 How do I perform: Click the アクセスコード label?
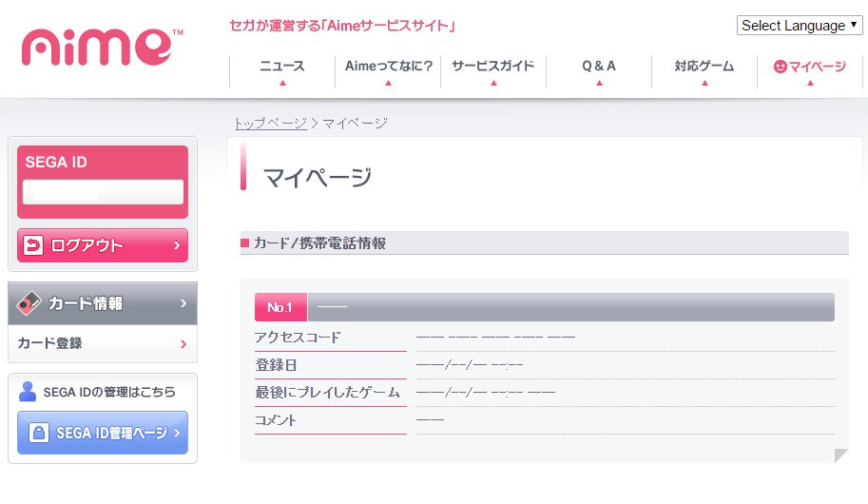[x=298, y=338]
